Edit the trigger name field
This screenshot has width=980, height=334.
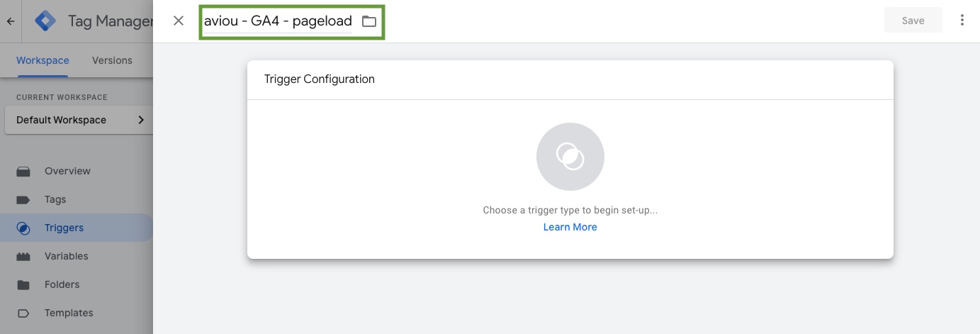coord(278,21)
